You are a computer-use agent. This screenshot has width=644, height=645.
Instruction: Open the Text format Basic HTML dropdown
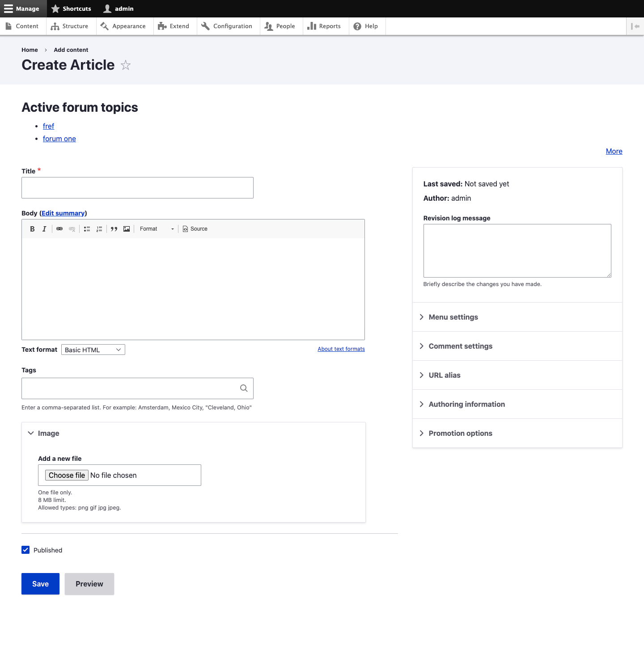pyautogui.click(x=93, y=350)
